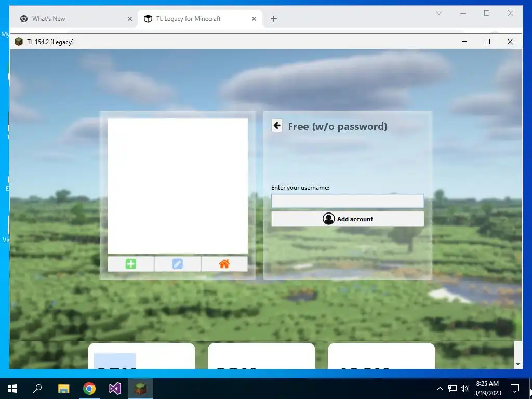Click the green plus add-account icon
Screen dimensions: 532x399
[130, 264]
